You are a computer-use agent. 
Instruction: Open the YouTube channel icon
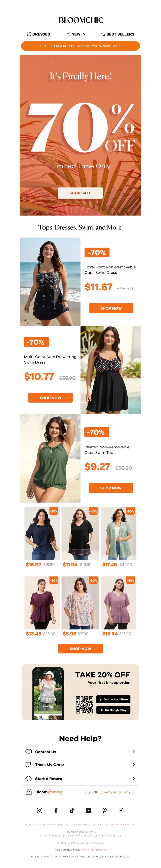pos(88,810)
